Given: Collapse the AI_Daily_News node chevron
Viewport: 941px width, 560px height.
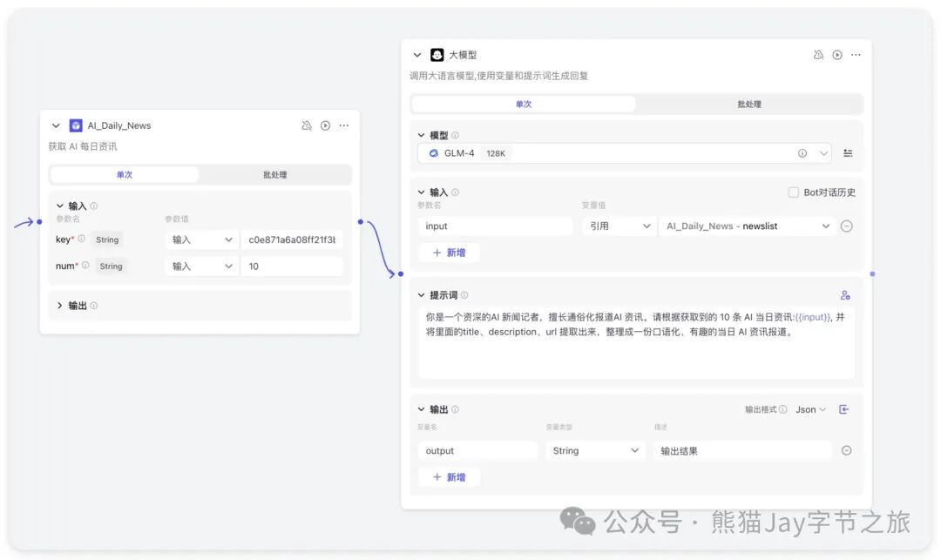Looking at the screenshot, I should pyautogui.click(x=56, y=125).
